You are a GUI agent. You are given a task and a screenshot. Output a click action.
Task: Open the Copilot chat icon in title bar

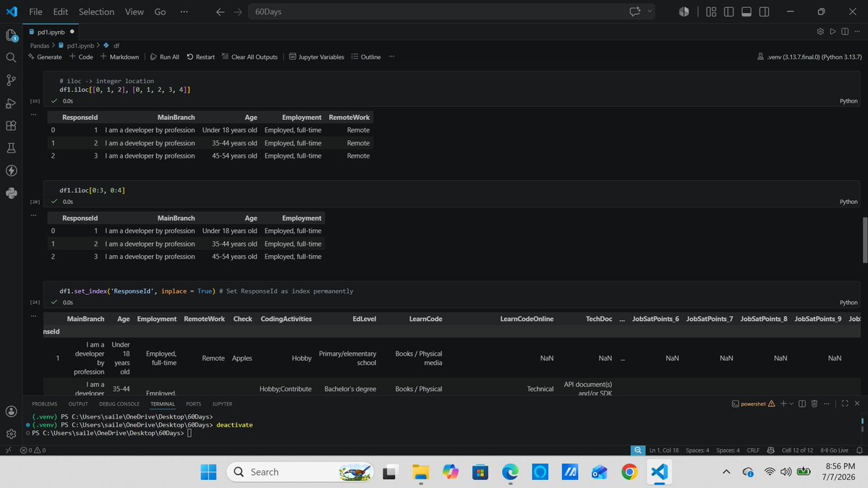coord(636,12)
